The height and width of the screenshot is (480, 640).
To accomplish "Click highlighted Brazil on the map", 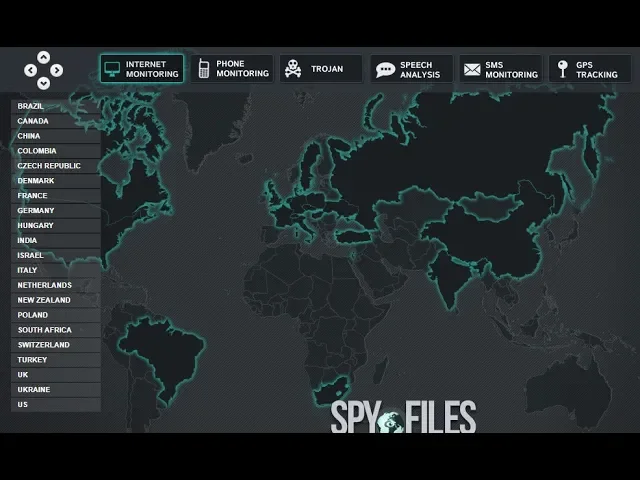I will point(165,351).
